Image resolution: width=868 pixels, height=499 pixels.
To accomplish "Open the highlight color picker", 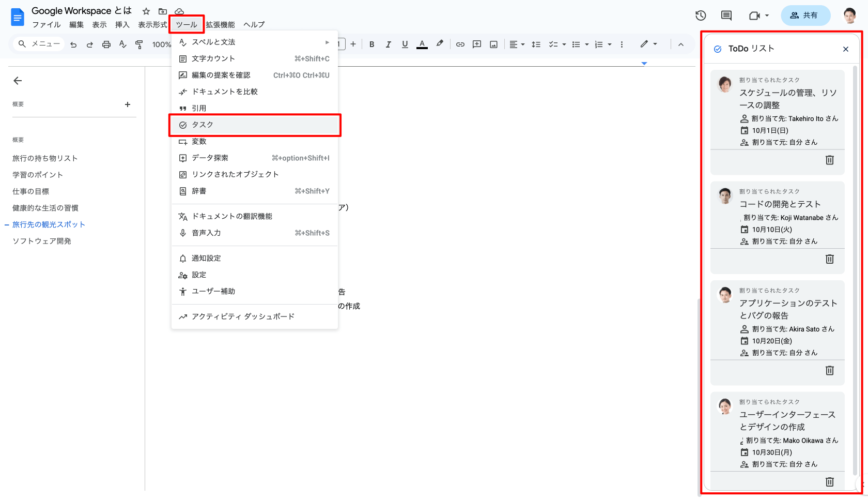I will click(440, 44).
